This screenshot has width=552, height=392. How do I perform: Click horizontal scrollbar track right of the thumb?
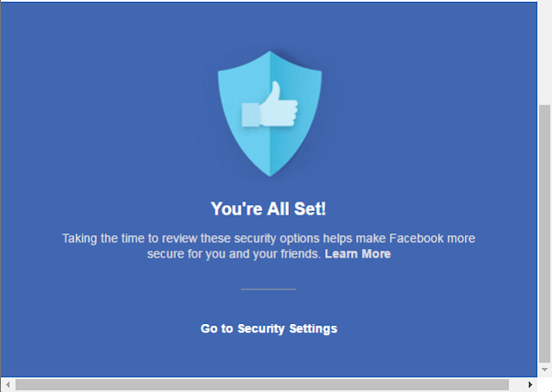(517, 384)
